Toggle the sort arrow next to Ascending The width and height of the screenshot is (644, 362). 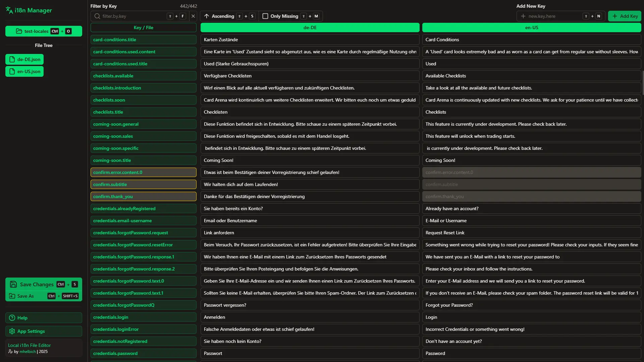207,16
